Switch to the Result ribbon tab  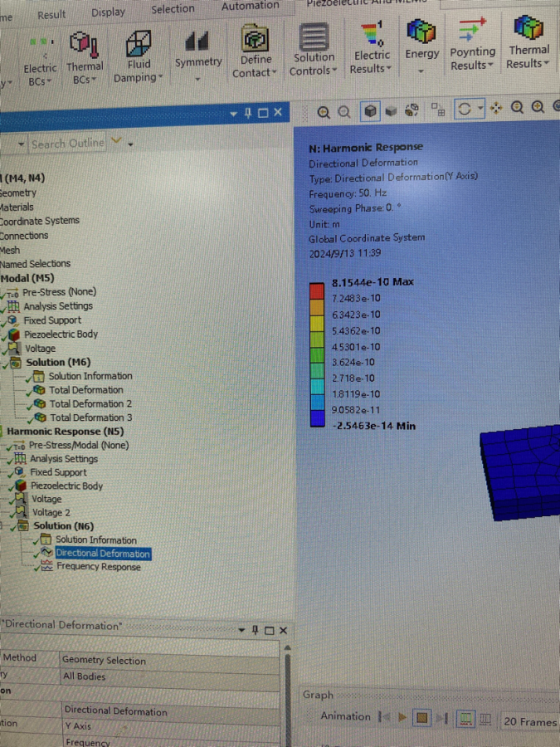(51, 15)
